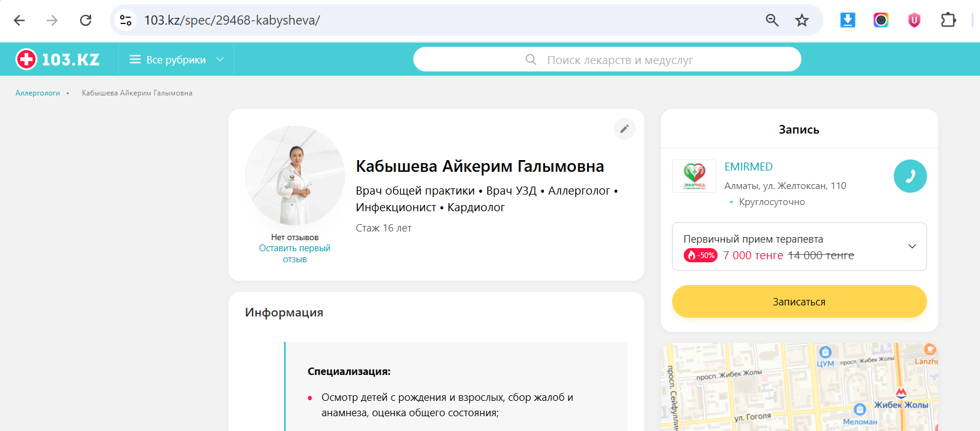
Task: Click the EMIRMED clinic logo
Action: point(694,176)
